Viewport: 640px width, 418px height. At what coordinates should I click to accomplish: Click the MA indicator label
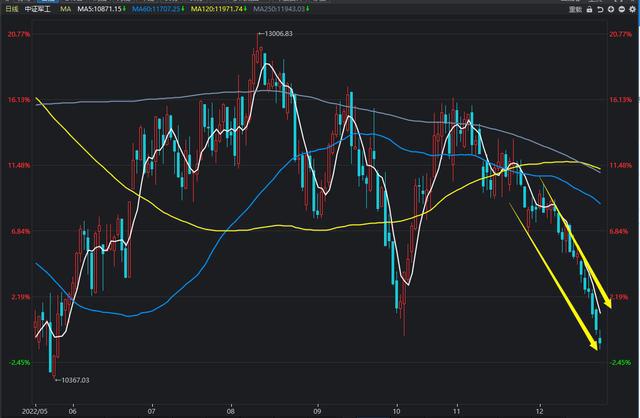pyautogui.click(x=65, y=9)
